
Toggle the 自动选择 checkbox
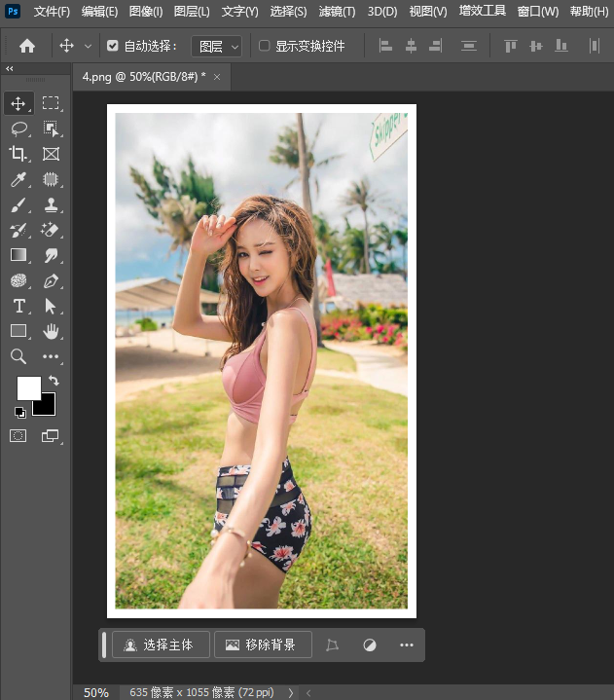click(x=113, y=46)
